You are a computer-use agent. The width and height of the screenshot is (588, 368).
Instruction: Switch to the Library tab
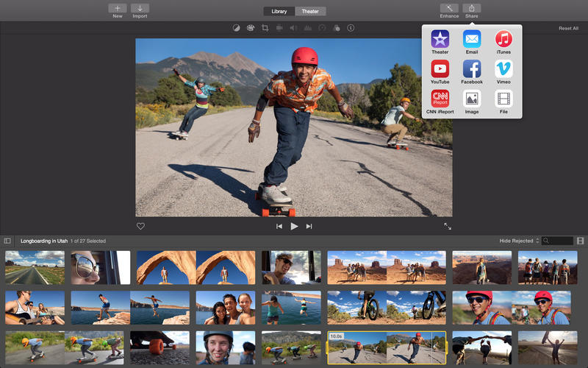pos(279,11)
